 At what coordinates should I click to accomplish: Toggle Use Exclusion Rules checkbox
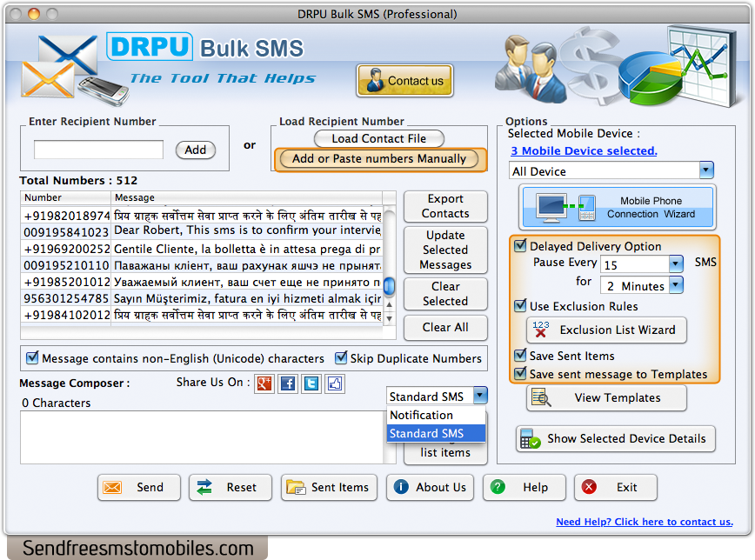(x=520, y=306)
